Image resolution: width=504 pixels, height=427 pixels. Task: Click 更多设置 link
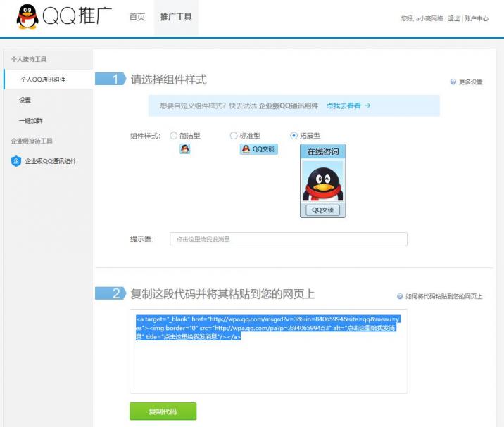click(471, 82)
